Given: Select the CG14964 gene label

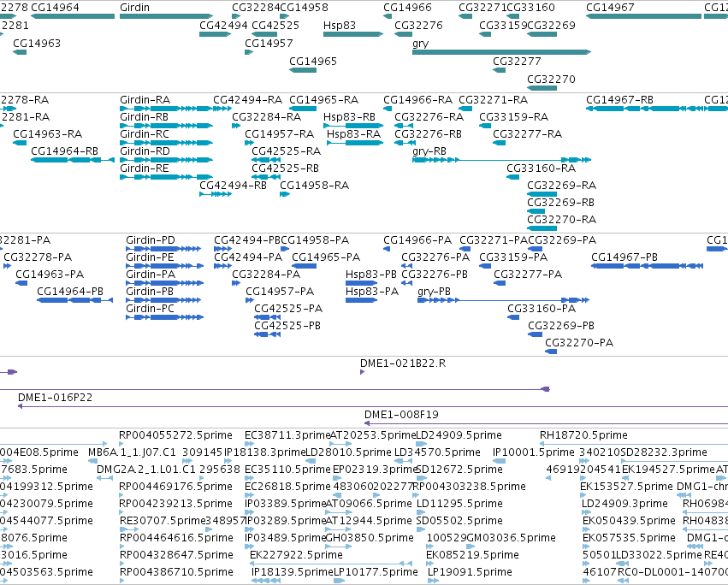Looking at the screenshot, I should coord(55,8).
